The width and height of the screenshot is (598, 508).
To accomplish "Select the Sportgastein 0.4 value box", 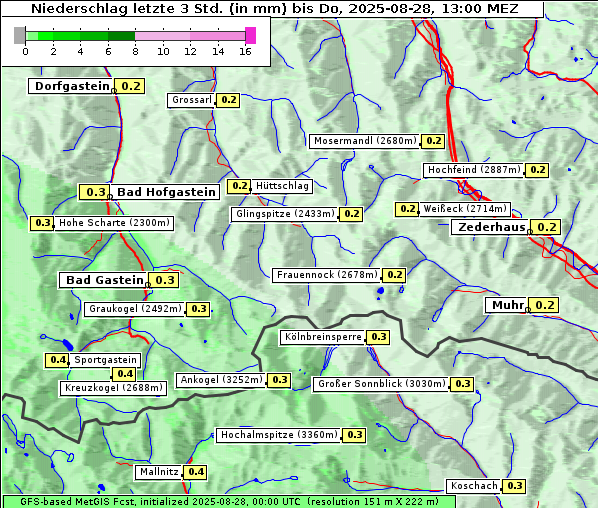I will (x=57, y=360).
